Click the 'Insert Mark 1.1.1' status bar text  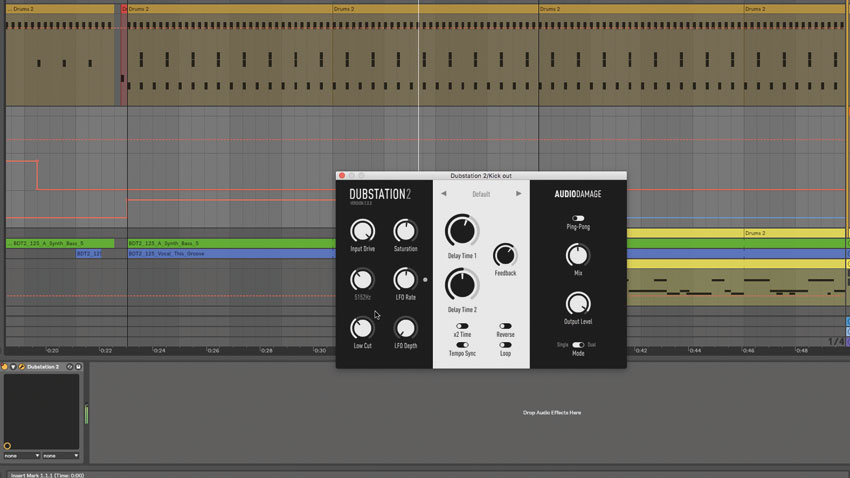[48, 475]
